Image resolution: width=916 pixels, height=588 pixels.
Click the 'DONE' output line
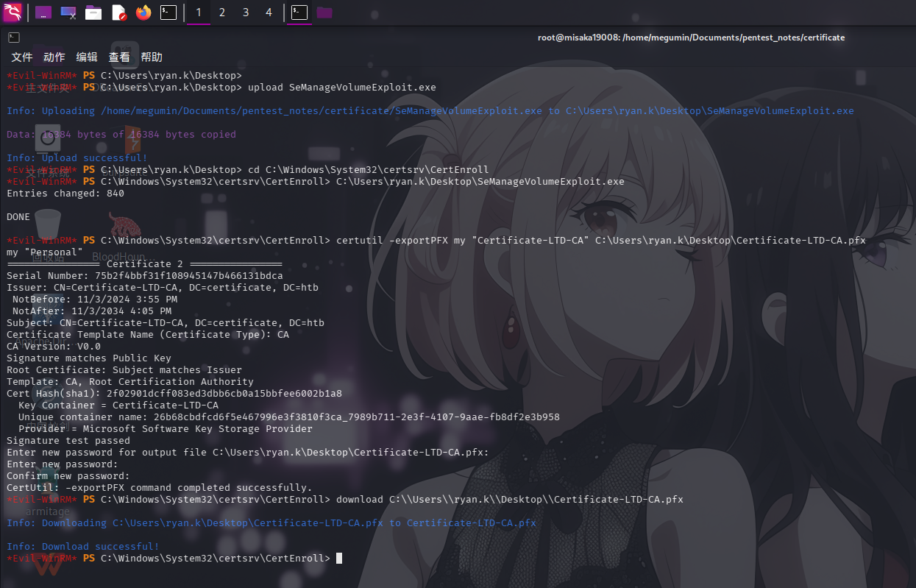[x=18, y=217]
